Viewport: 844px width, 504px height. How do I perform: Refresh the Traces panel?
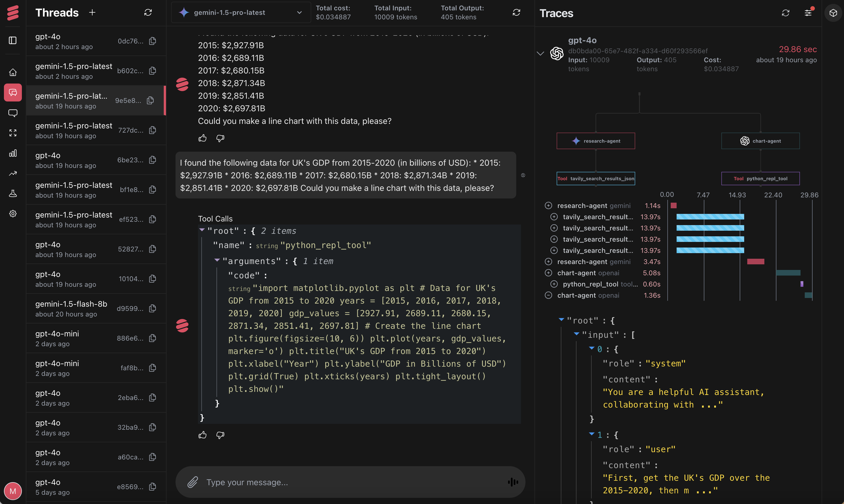pos(786,13)
